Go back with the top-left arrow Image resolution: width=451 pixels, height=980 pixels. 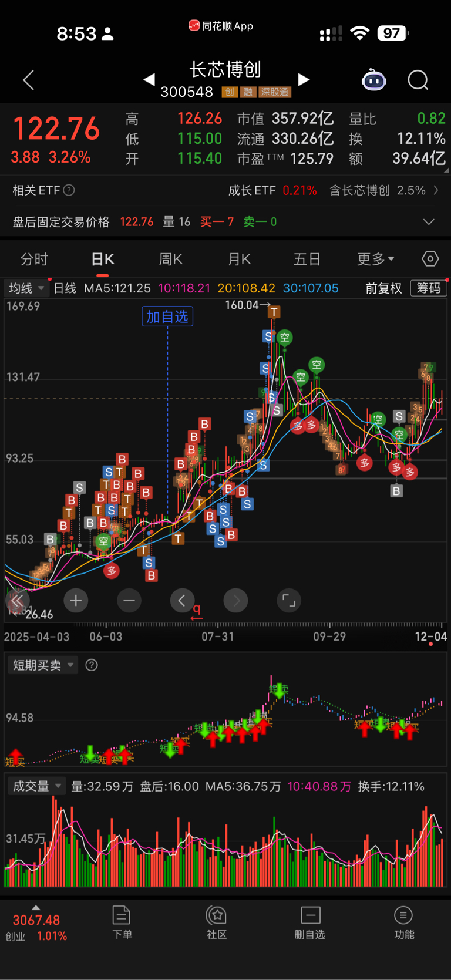coord(28,80)
